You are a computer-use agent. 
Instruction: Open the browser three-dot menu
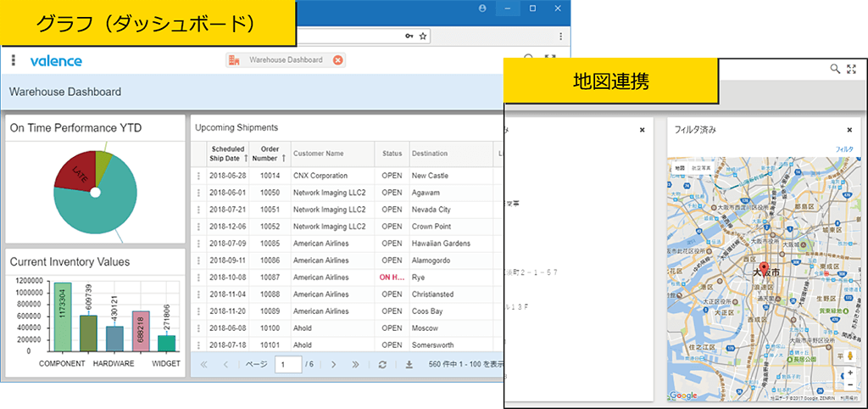[x=561, y=36]
